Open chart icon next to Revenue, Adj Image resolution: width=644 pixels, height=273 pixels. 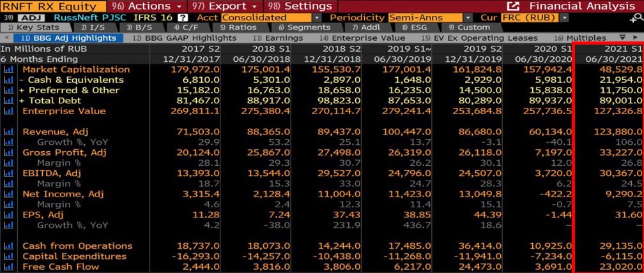[x=8, y=132]
